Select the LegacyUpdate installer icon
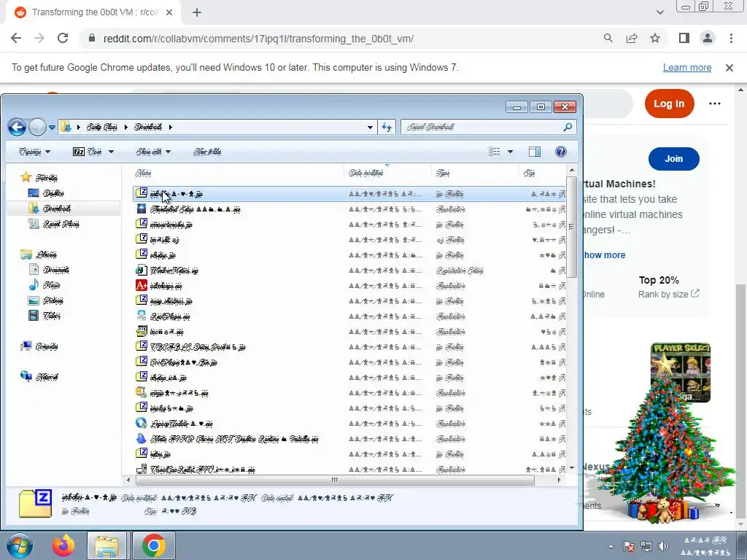 point(141,423)
